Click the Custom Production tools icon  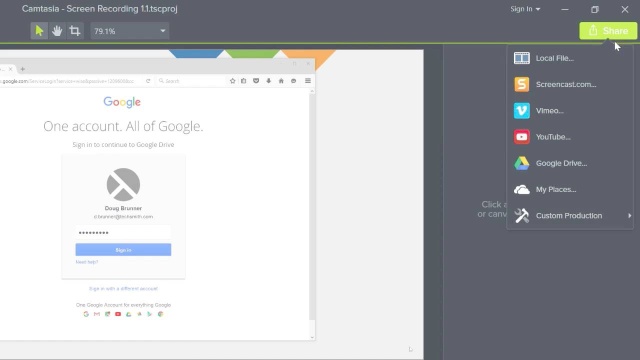tap(522, 216)
